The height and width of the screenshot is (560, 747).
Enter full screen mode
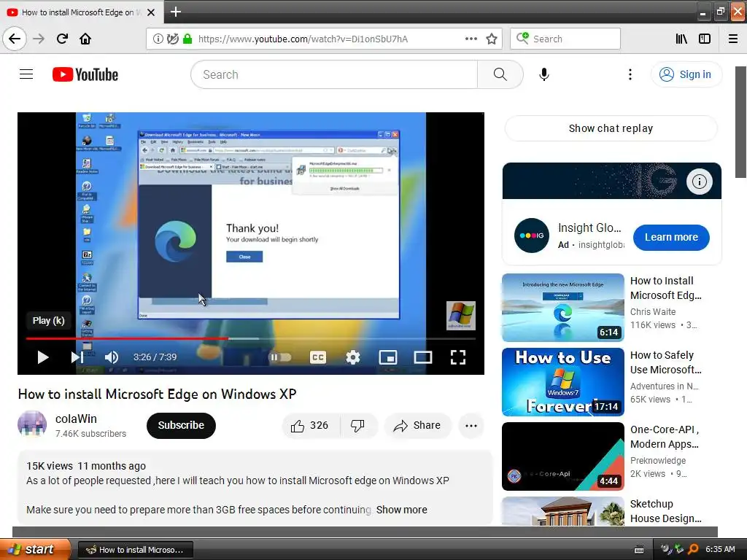tap(458, 357)
